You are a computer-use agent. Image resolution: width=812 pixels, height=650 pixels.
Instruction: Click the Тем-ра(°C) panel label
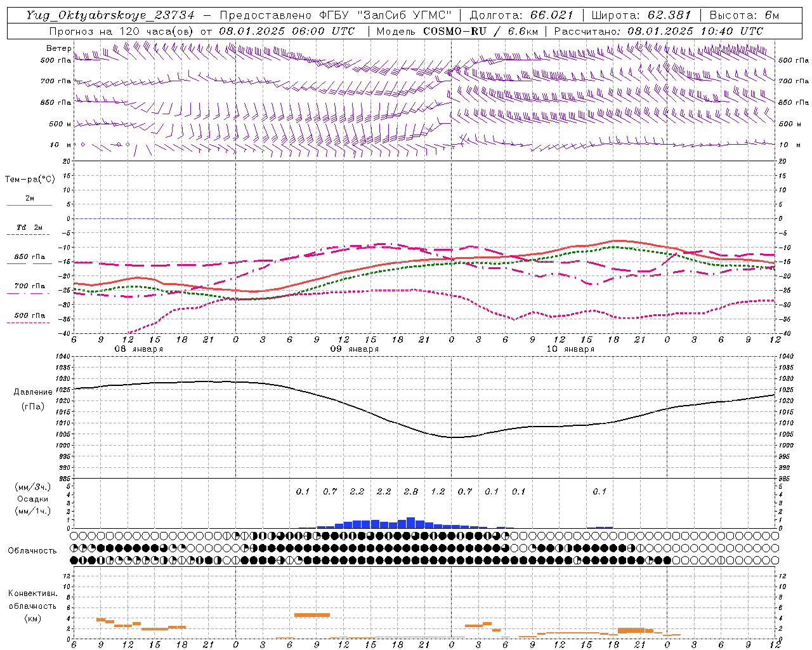point(30,180)
